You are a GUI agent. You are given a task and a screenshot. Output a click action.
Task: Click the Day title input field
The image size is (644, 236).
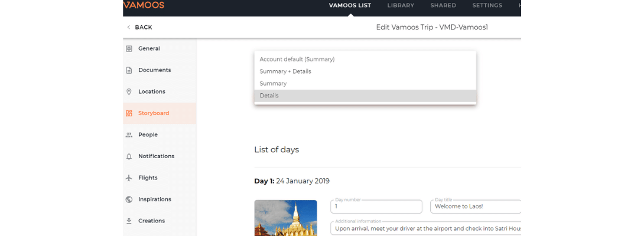tap(476, 206)
